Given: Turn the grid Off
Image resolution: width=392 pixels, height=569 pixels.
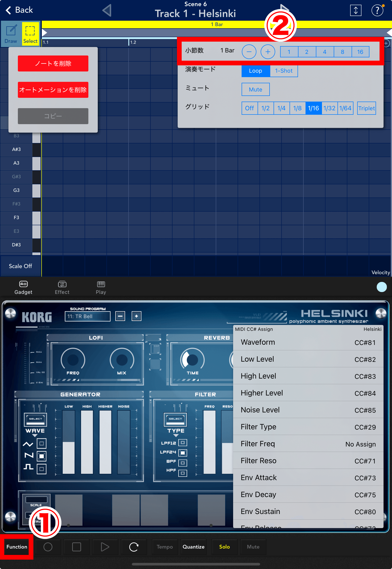Looking at the screenshot, I should (x=250, y=108).
